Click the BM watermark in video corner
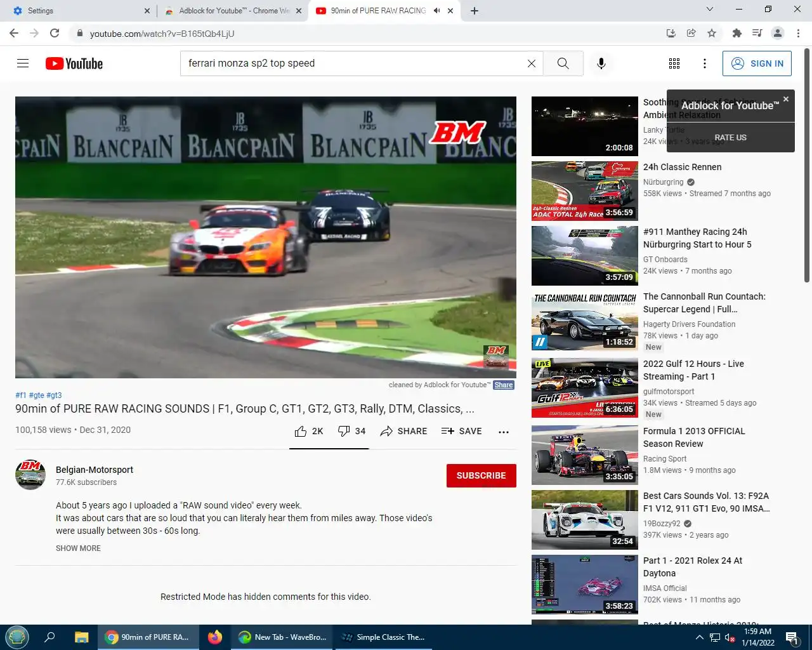Image resolution: width=812 pixels, height=650 pixels. [x=496, y=356]
